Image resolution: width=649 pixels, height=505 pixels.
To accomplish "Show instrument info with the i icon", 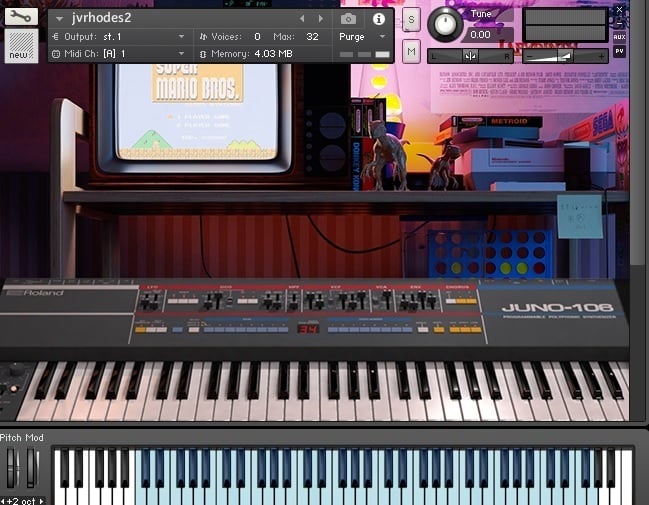I will click(x=378, y=19).
